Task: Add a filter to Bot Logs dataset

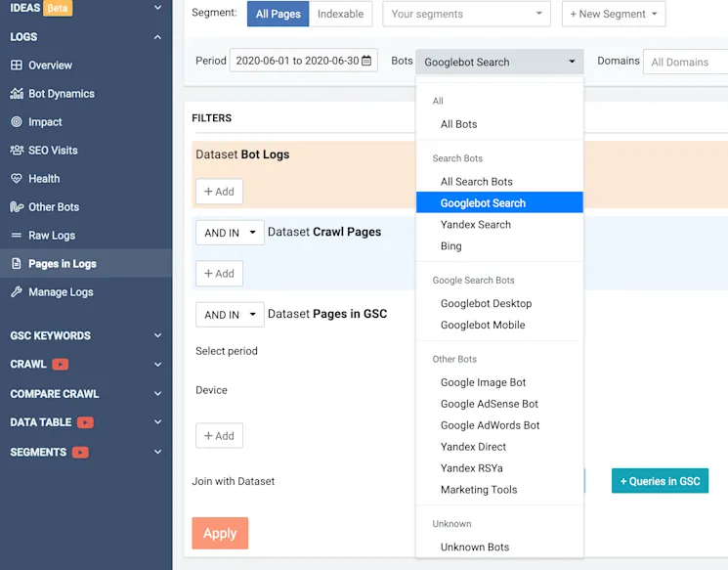Action: pos(219,192)
